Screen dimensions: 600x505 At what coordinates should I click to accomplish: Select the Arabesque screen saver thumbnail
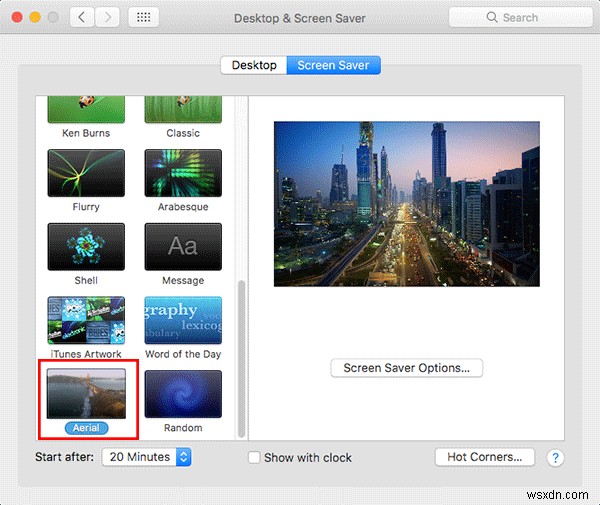[x=183, y=173]
